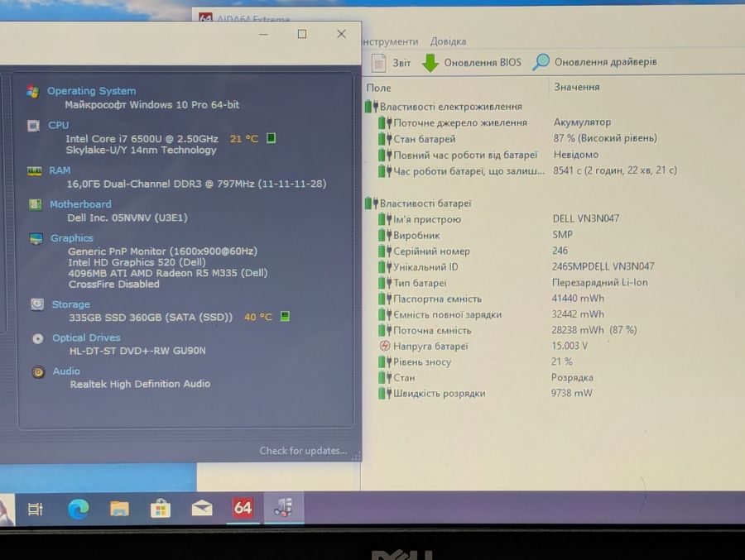
Task: Click the battery voltage red icon
Action: [x=384, y=346]
